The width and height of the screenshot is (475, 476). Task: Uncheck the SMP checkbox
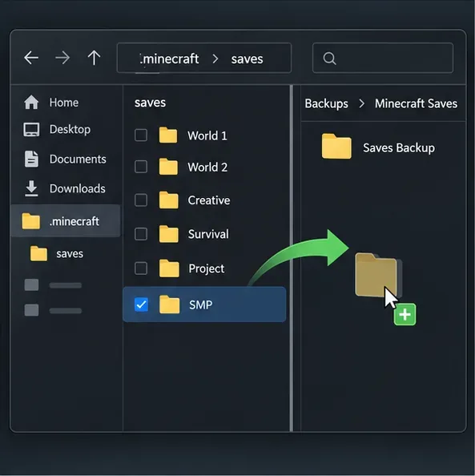[142, 305]
